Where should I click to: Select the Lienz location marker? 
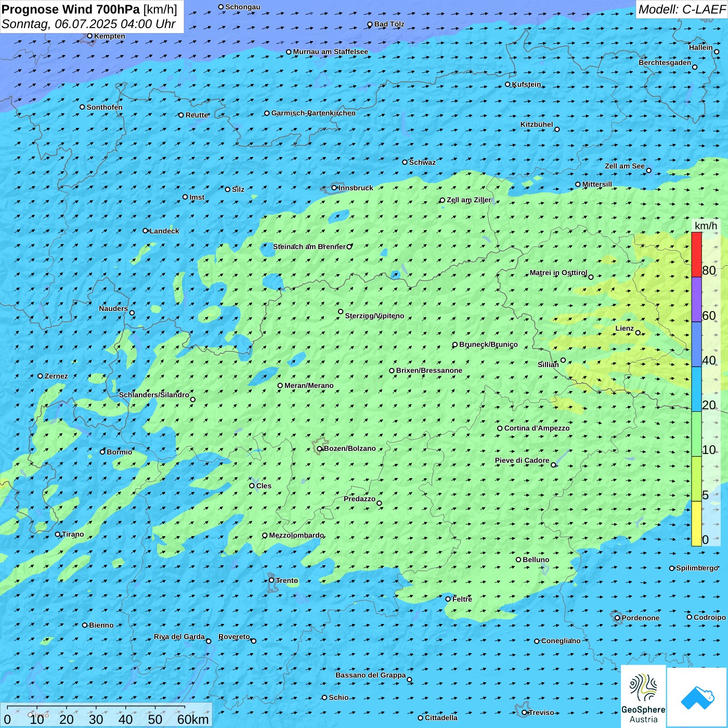pos(638,333)
